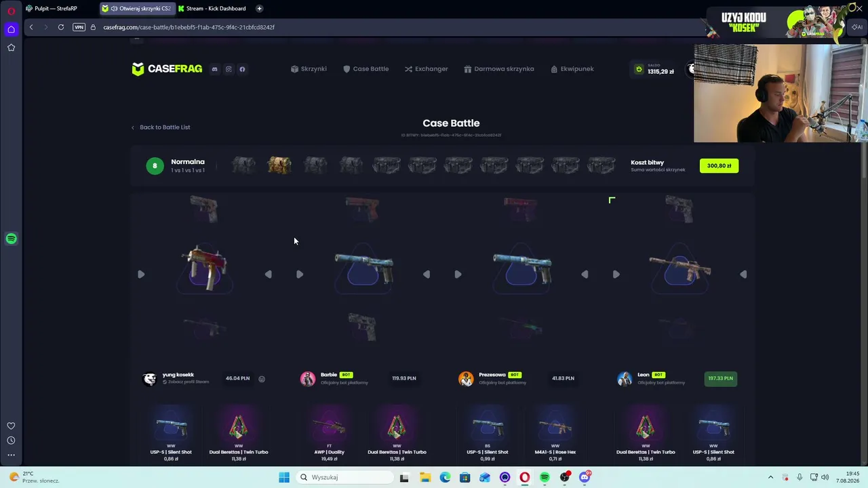Open the Case Battle menu item

[366, 68]
